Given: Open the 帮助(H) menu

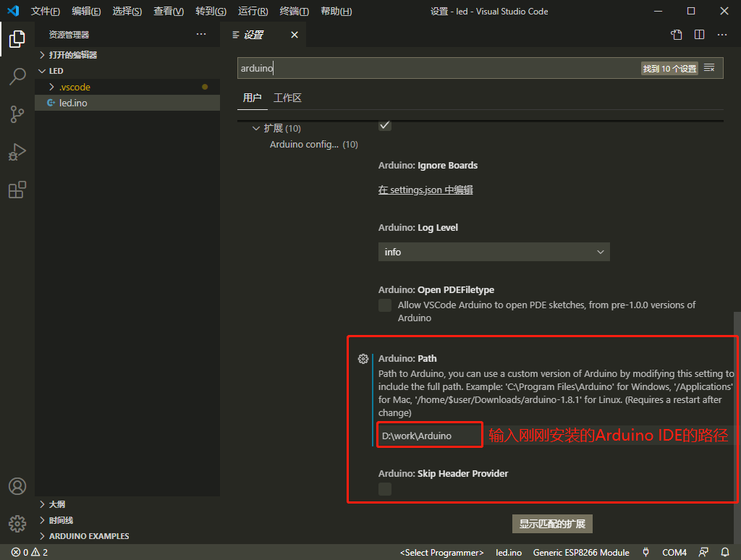Looking at the screenshot, I should tap(336, 11).
